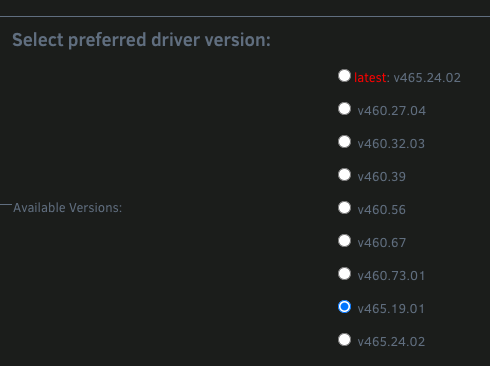
Task: Choose the v460.27.04 driver radio button
Action: click(x=344, y=109)
